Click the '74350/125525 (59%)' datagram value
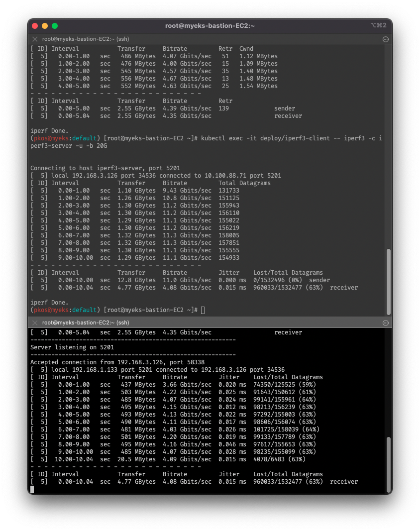The image size is (420, 531). [x=285, y=385]
